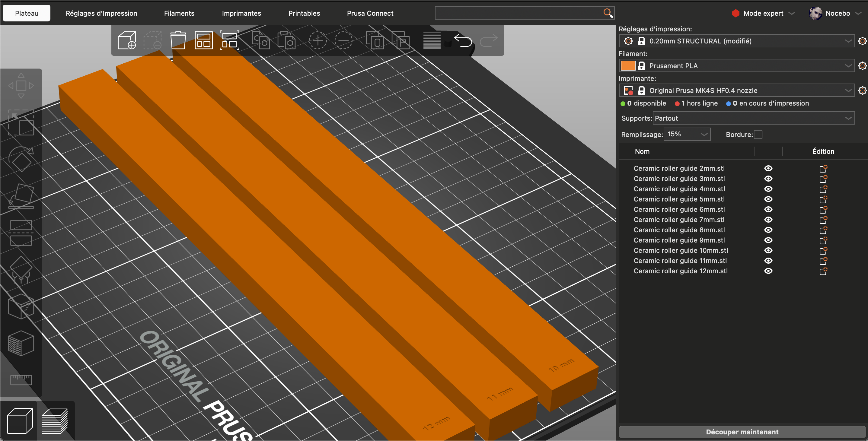Viewport: 868px width, 441px height.
Task: Select the Place on face tool
Action: 21,196
